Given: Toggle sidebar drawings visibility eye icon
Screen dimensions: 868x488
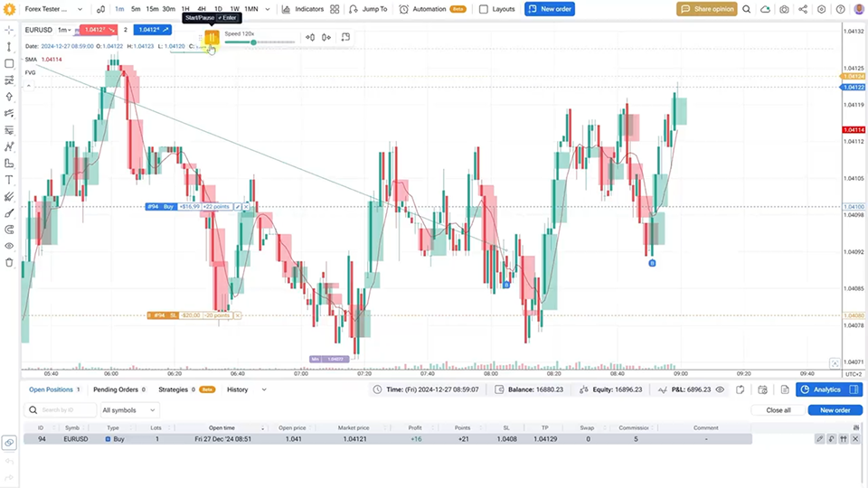Looking at the screenshot, I should [x=9, y=246].
